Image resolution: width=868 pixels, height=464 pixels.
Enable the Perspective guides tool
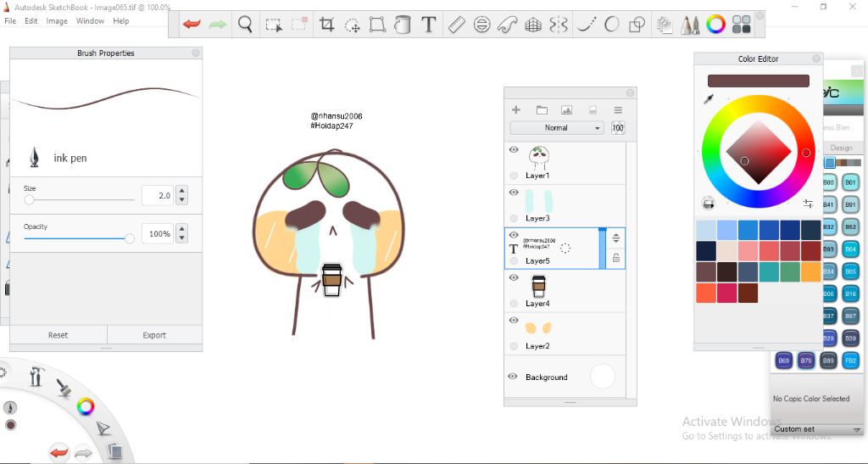(533, 25)
